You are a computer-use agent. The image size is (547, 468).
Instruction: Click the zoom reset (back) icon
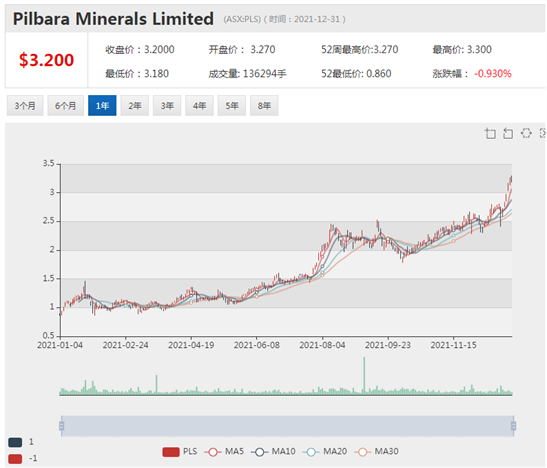pyautogui.click(x=508, y=133)
